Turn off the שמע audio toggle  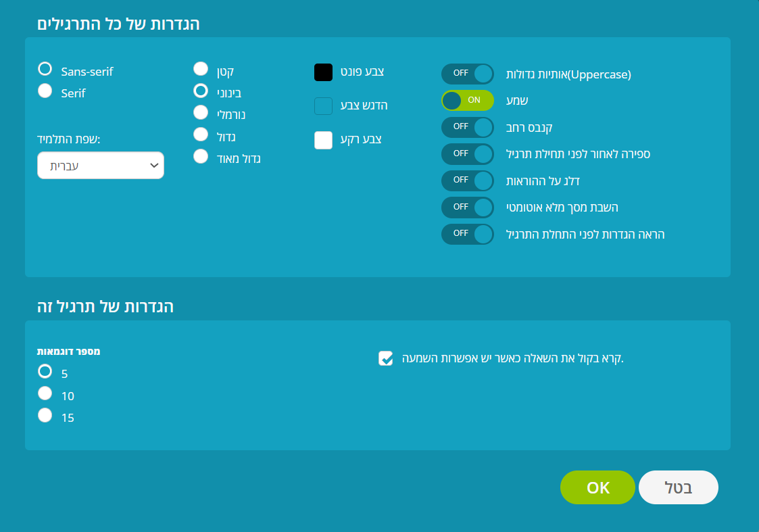coord(467,100)
